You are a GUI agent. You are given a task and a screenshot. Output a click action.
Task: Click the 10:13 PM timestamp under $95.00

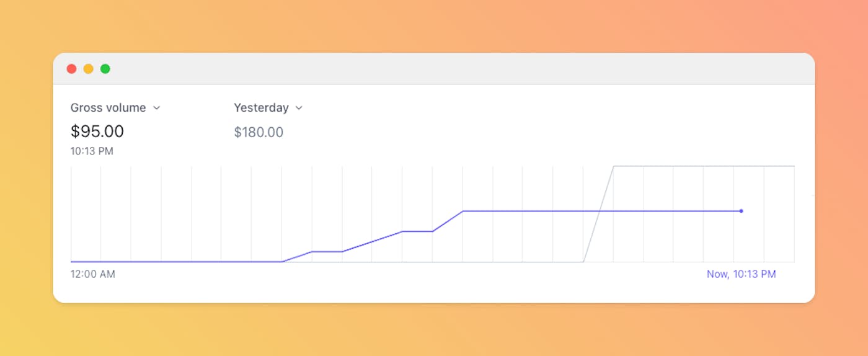pyautogui.click(x=92, y=151)
